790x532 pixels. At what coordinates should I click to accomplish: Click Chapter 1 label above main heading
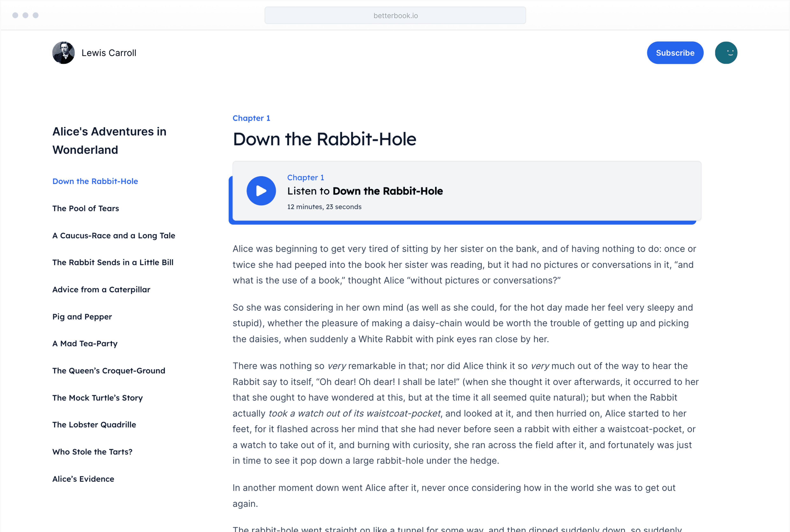pos(251,118)
